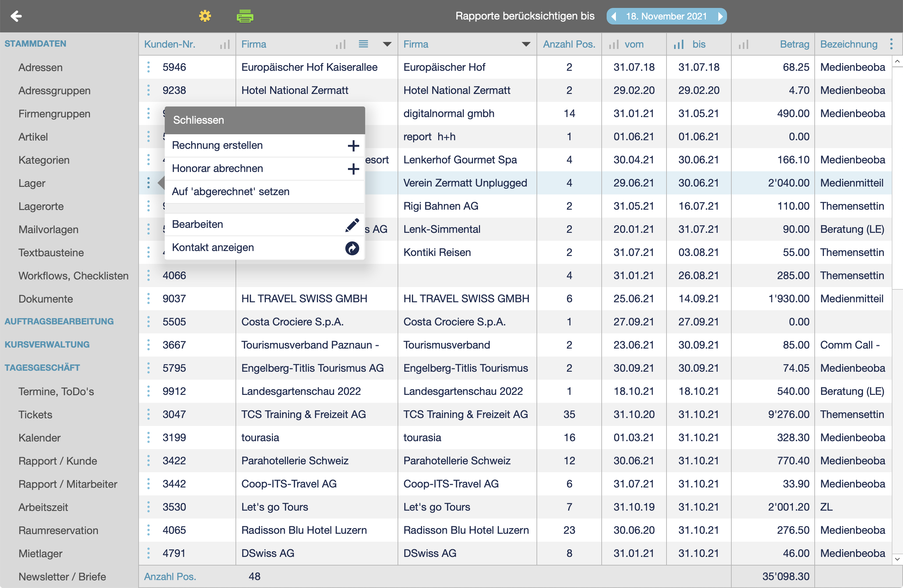Go to previous date with left arrow
Image resolution: width=903 pixels, height=588 pixels.
click(614, 16)
